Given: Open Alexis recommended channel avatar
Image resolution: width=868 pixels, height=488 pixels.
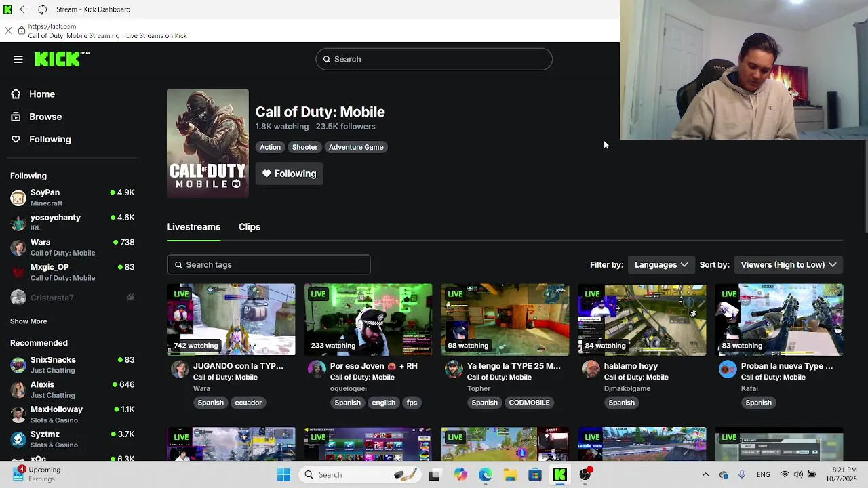Looking at the screenshot, I should pos(18,390).
